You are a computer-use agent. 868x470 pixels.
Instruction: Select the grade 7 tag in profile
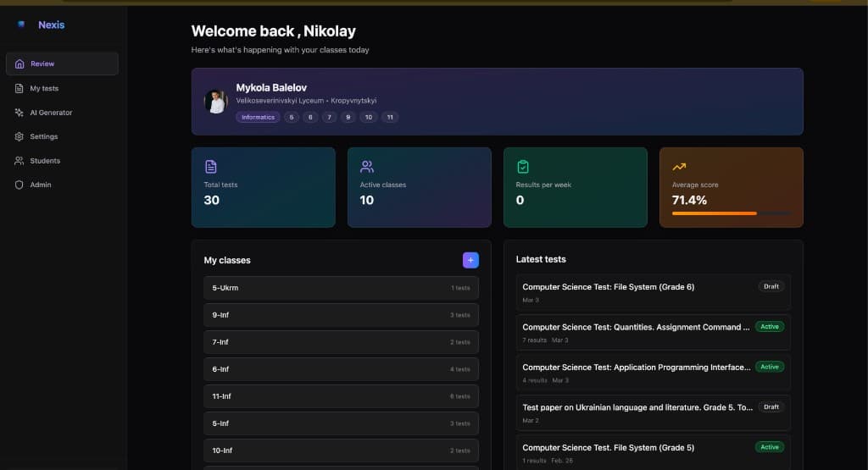point(330,117)
